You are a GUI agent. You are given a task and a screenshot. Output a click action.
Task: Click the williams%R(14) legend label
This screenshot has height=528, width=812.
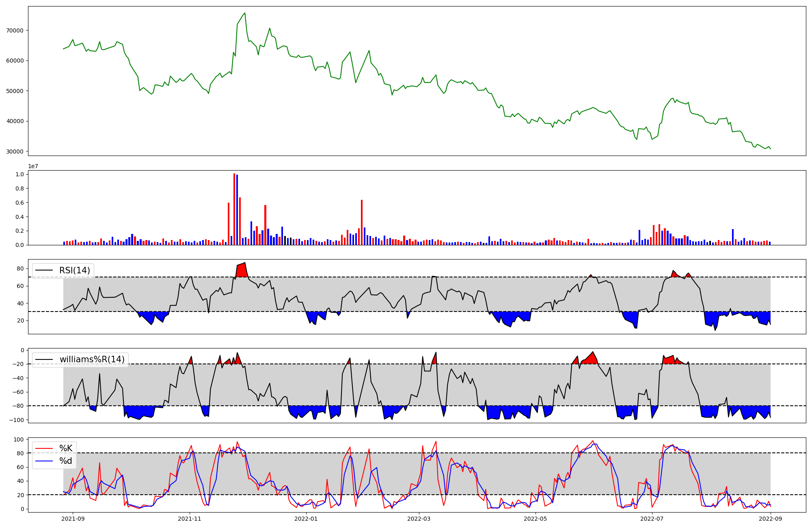coord(92,359)
